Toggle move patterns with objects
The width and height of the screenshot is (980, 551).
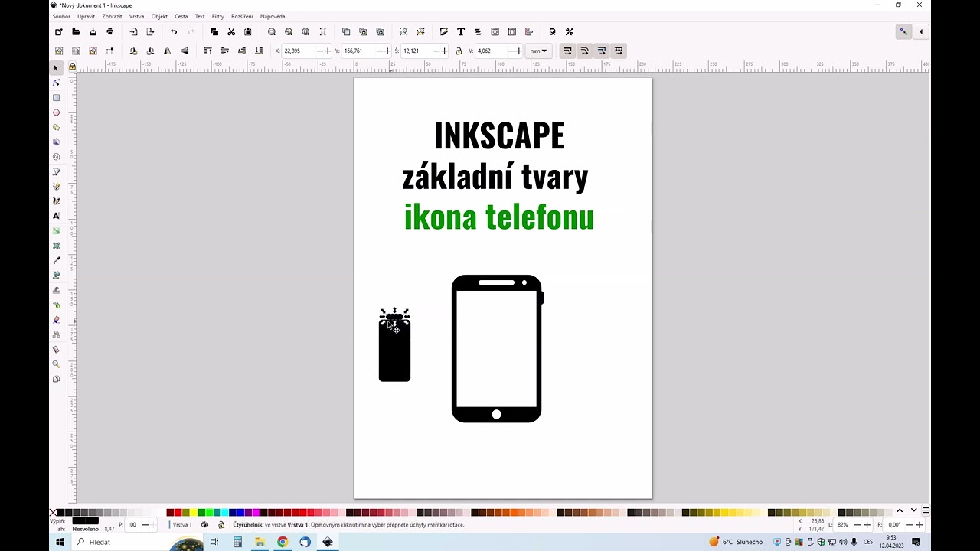pyautogui.click(x=619, y=51)
